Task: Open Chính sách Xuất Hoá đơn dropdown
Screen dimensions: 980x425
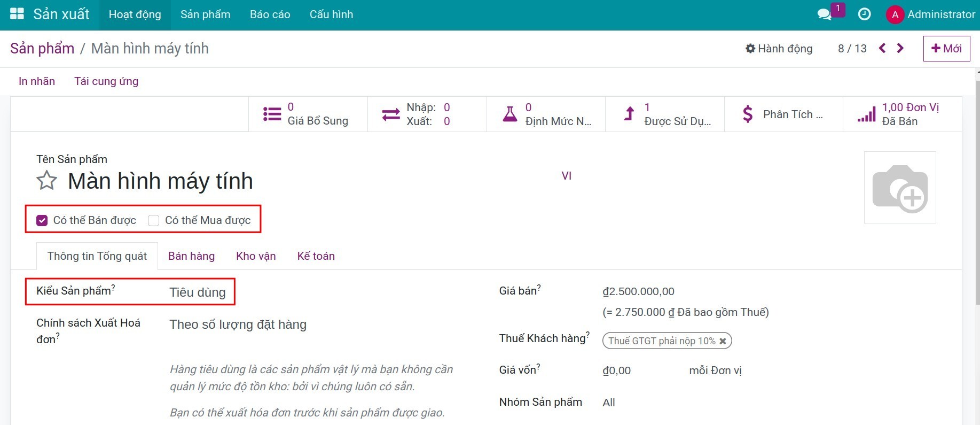Action: point(238,324)
